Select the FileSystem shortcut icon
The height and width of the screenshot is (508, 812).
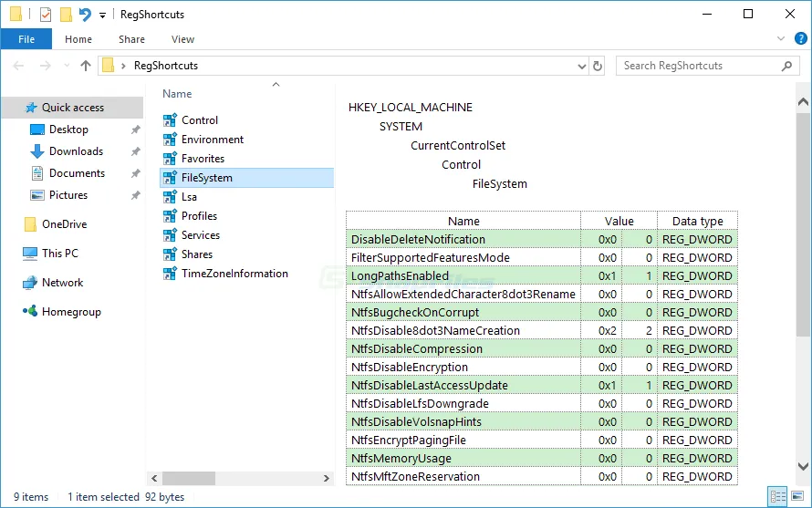point(170,178)
